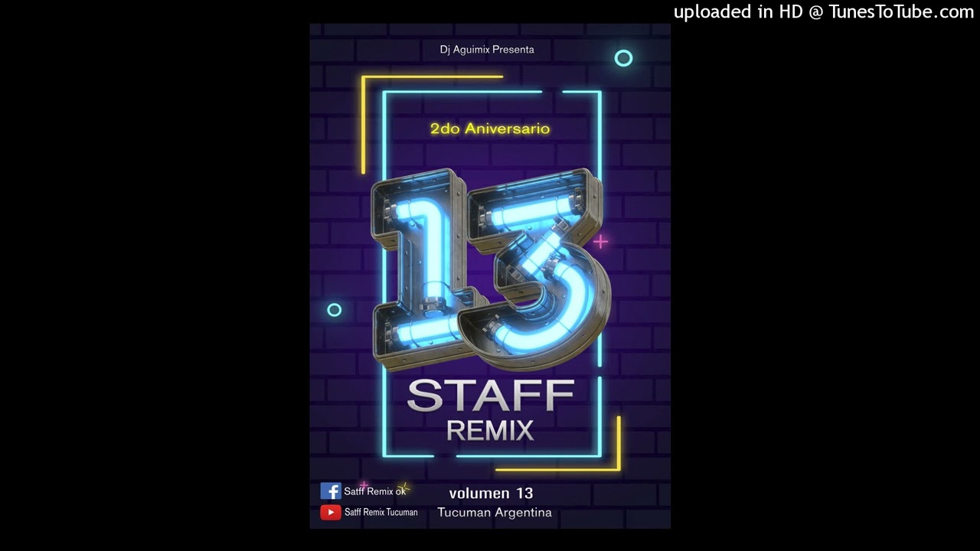The width and height of the screenshot is (980, 551).
Task: Click the 'REMIX' title text
Action: (x=490, y=431)
